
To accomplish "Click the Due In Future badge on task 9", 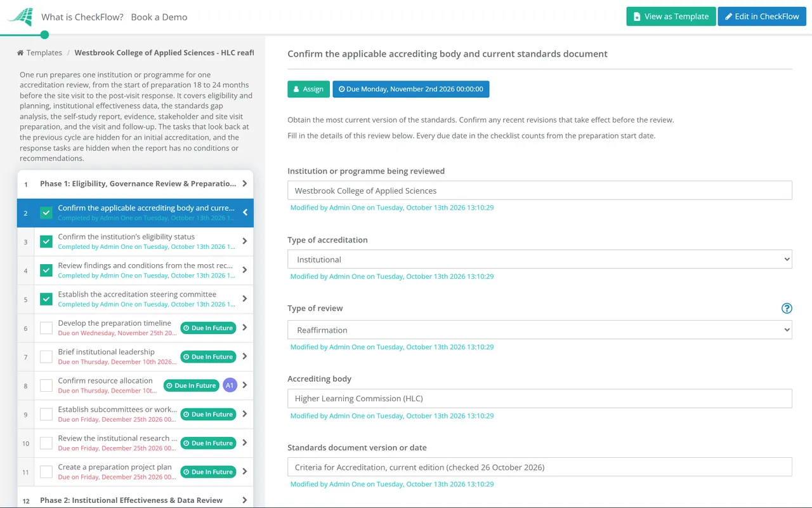I will click(x=208, y=415).
